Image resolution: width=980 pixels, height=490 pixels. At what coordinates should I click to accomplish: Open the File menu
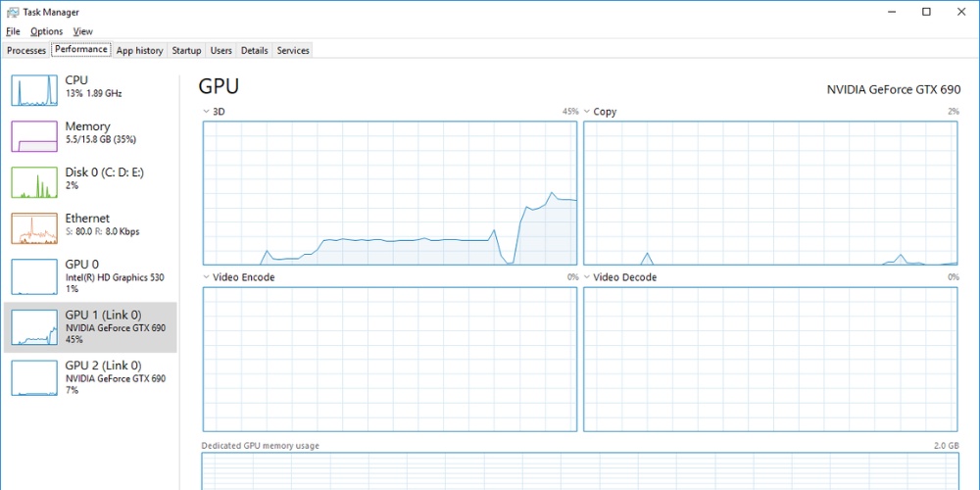click(13, 31)
